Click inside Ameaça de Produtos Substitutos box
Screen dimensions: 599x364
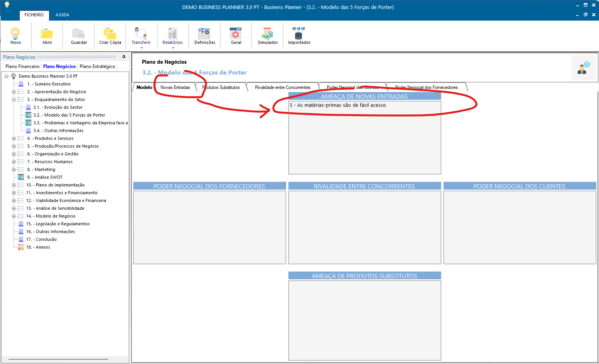[365, 320]
